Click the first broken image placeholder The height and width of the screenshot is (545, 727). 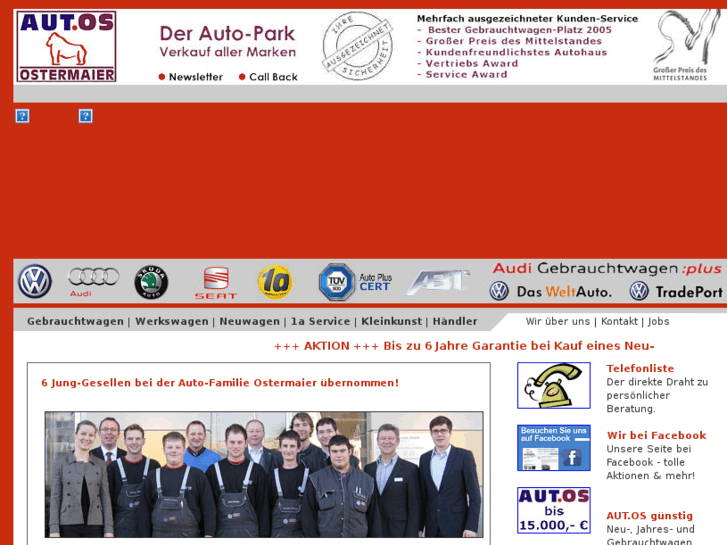22,116
